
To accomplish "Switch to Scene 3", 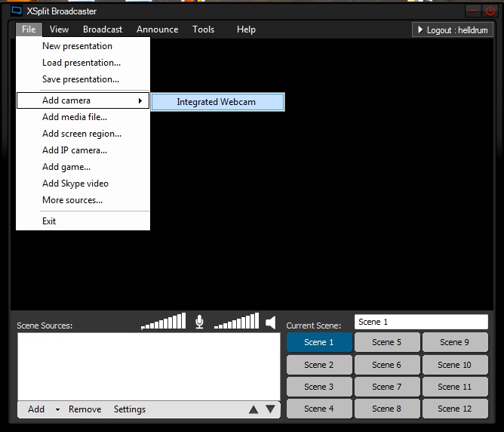I will [319, 387].
